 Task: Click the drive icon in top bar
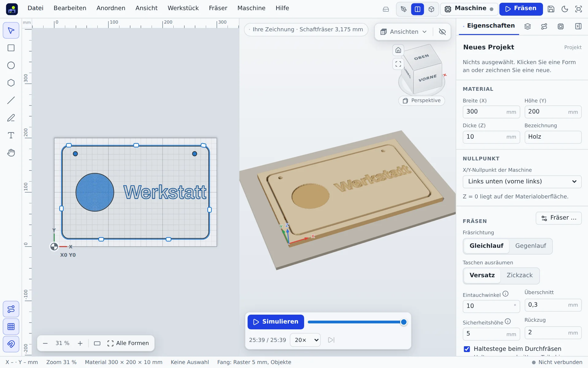(386, 9)
